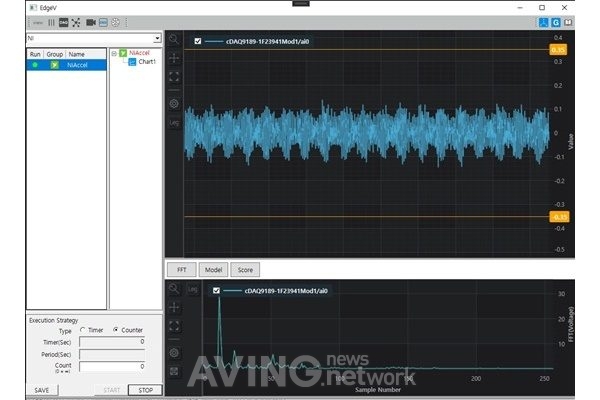Screen dimensions: 600x400
Task: Click the Execution Strategy label
Action: tap(54, 320)
